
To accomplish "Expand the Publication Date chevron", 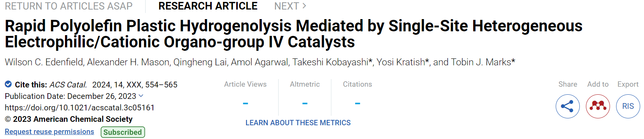I will pos(141,96).
